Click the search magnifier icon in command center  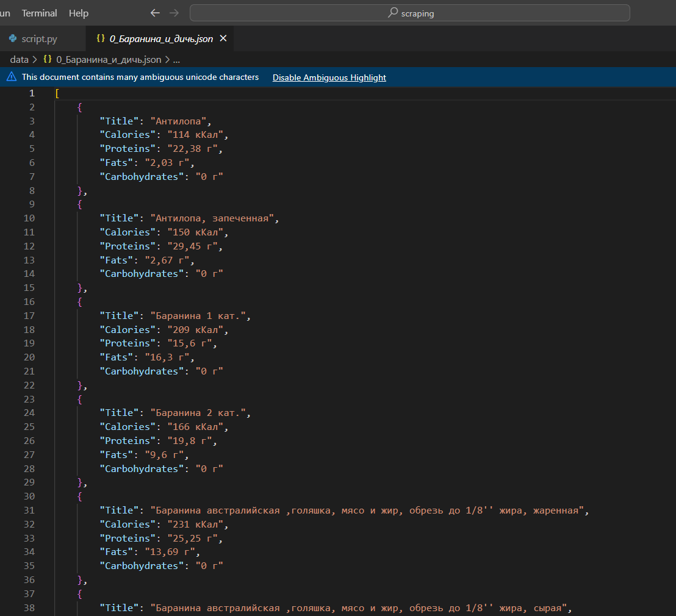[x=393, y=12]
